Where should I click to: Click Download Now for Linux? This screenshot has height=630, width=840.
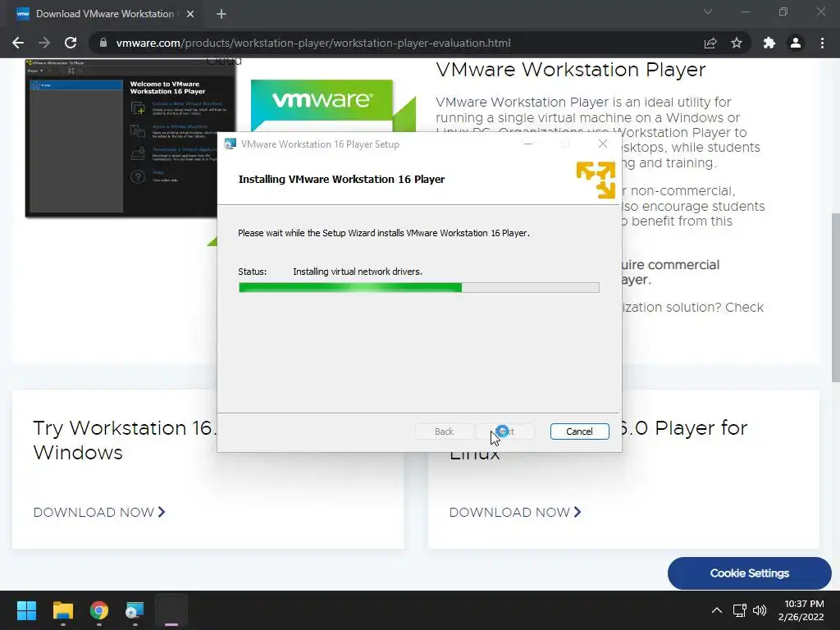[515, 512]
